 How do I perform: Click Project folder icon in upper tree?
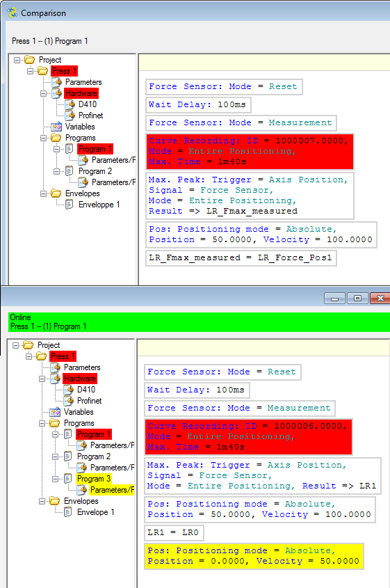pos(30,60)
